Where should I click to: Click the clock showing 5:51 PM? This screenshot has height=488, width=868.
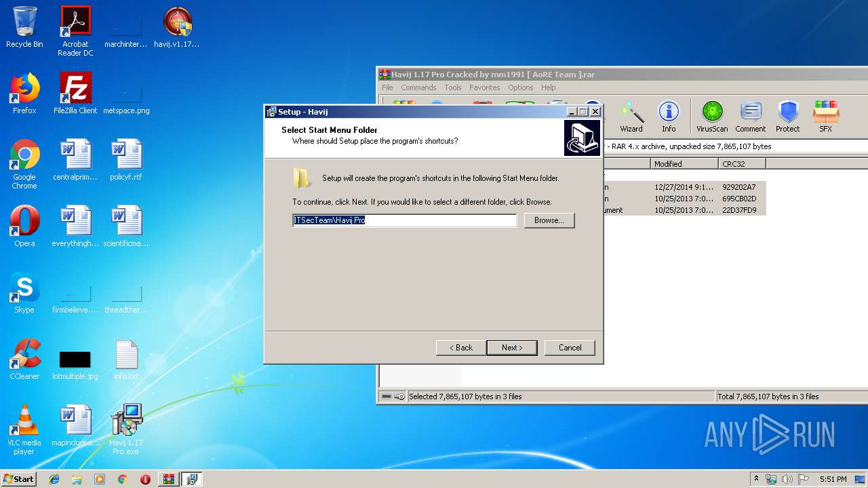click(x=833, y=479)
